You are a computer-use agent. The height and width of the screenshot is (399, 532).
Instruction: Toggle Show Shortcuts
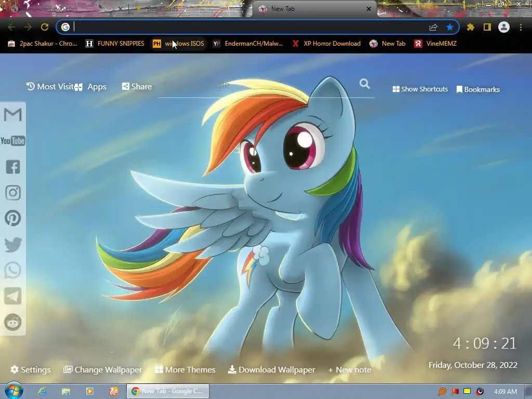(x=420, y=89)
